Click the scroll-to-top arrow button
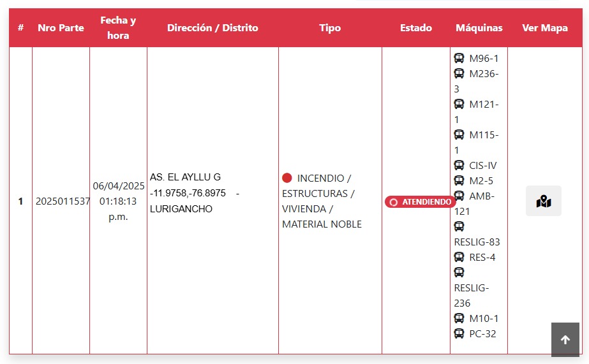 565,340
